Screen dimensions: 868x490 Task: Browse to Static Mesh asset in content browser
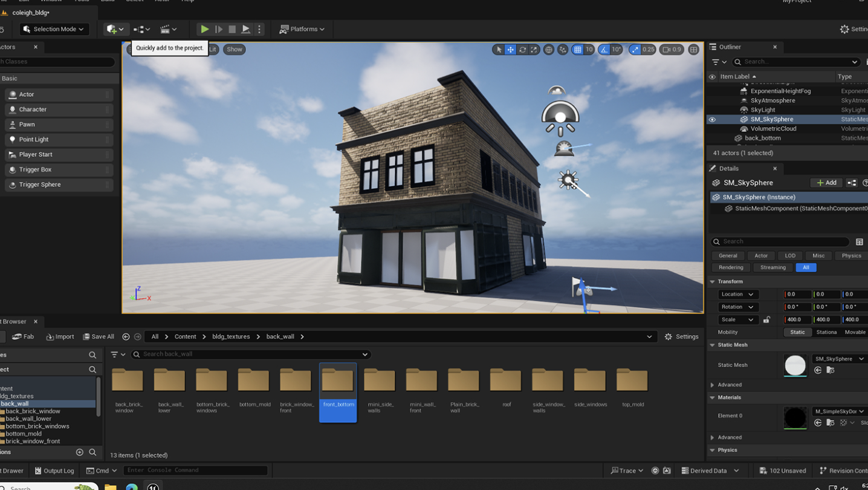pos(831,370)
